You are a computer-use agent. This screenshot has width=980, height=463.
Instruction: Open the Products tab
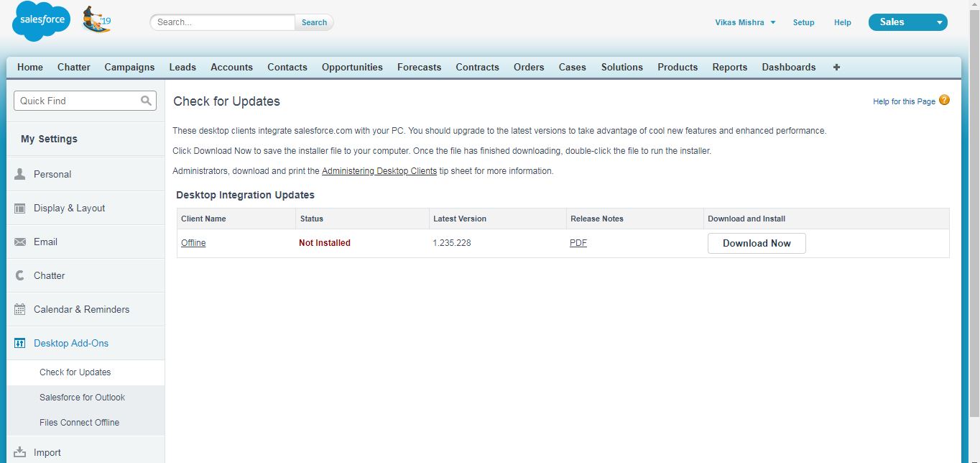(x=678, y=67)
